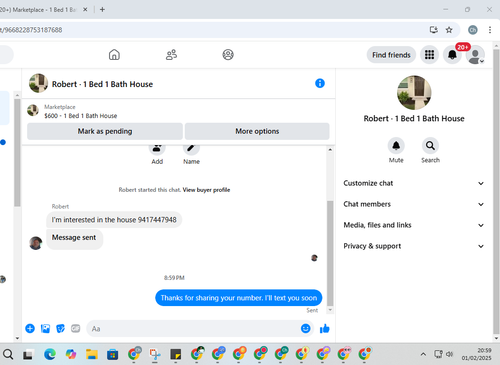Mute this conversation using the bell icon
Image resolution: width=500 pixels, height=365 pixels.
(396, 146)
